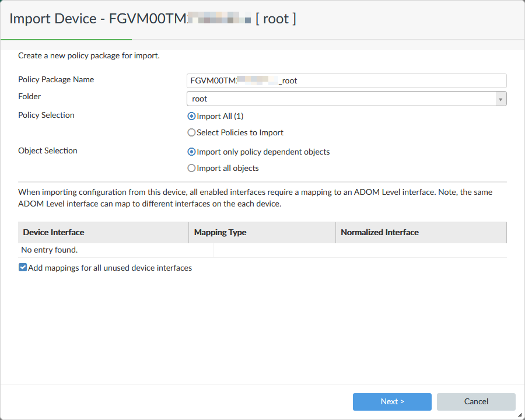Click the No entry found table row
Screen dimensions: 525x420
click(x=50, y=250)
